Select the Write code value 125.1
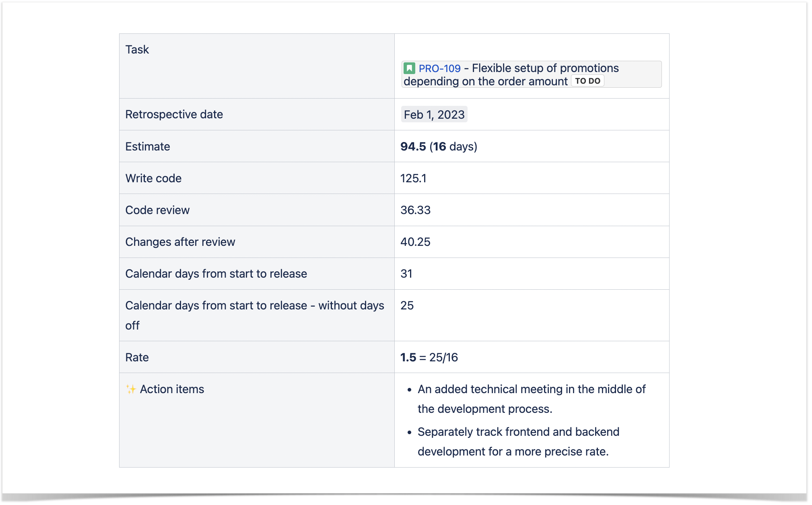 [413, 178]
